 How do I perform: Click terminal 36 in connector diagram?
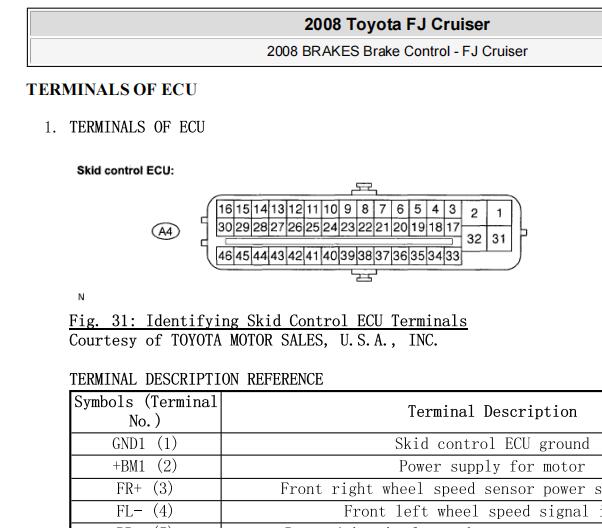pos(400,256)
